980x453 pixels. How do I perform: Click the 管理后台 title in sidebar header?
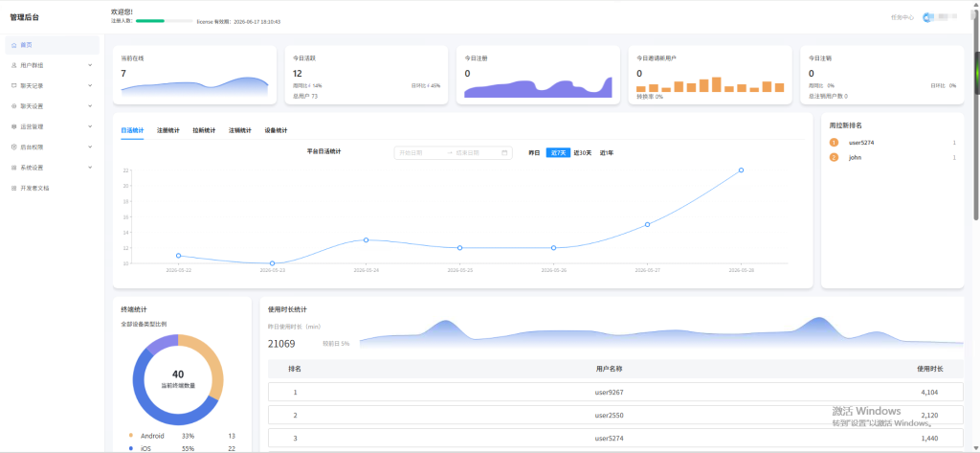tap(24, 17)
